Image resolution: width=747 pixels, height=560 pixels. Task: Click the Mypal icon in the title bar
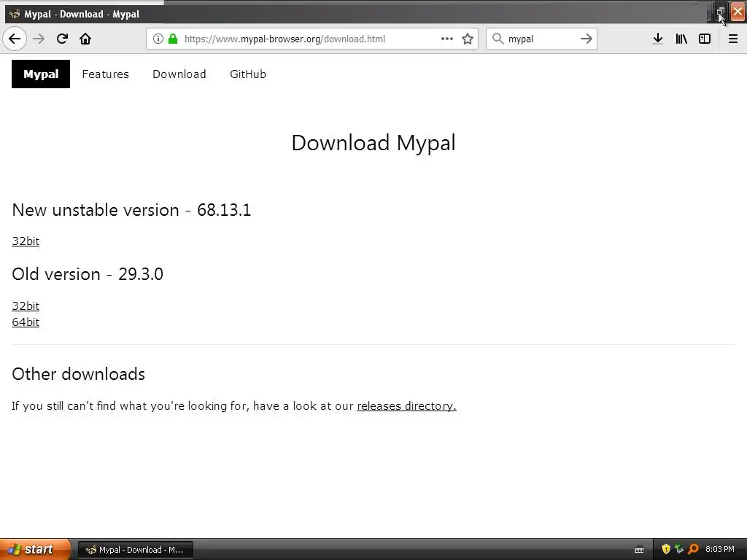coord(15,14)
